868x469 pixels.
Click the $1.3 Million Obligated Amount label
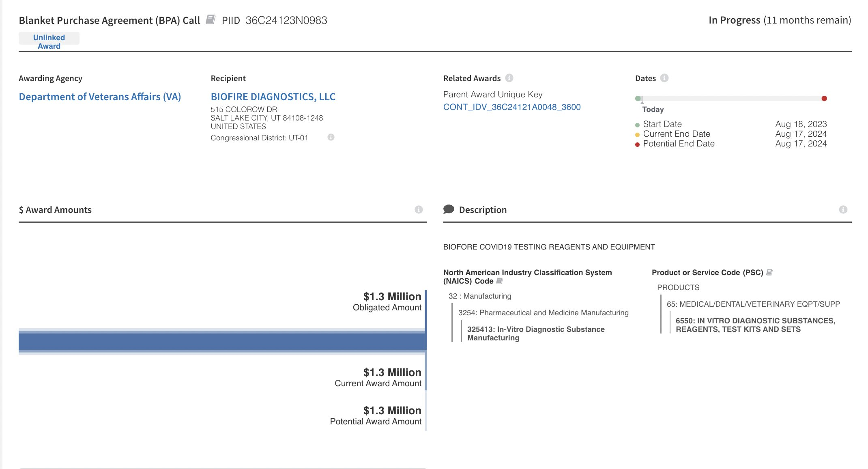click(x=387, y=301)
